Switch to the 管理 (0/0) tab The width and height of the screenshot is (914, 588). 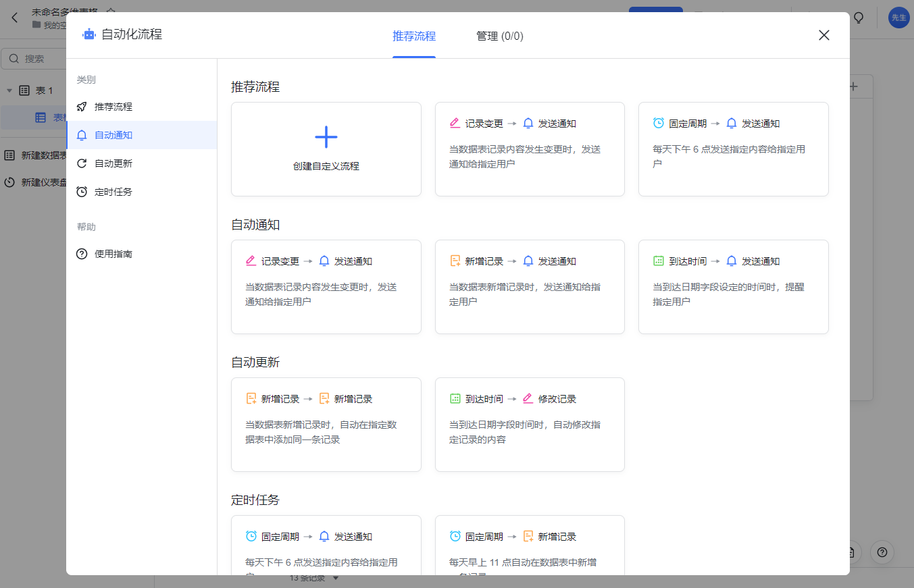(499, 36)
